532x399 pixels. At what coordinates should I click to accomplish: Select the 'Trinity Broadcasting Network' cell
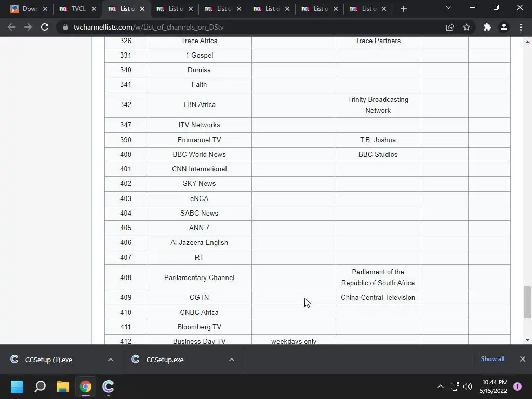[378, 105]
